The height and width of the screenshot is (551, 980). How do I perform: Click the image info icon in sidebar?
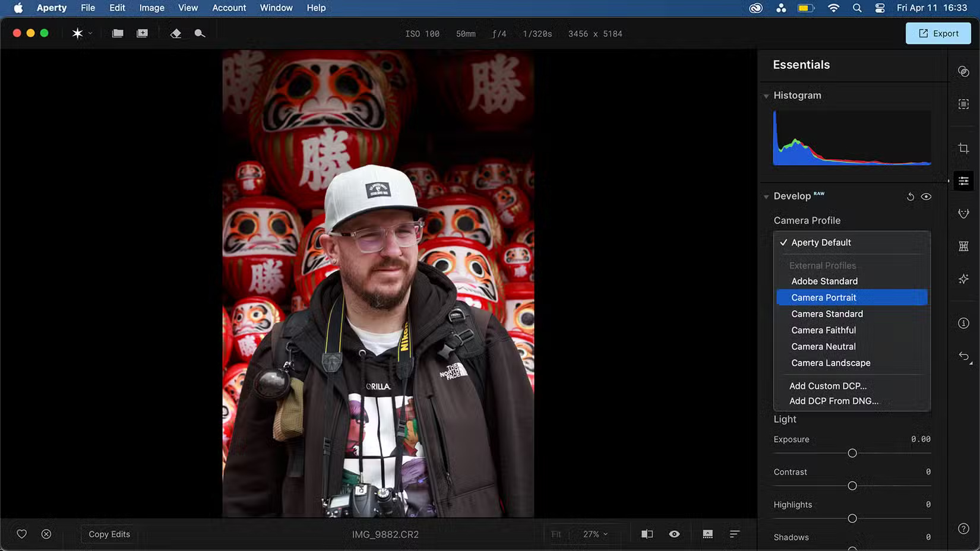pos(963,322)
